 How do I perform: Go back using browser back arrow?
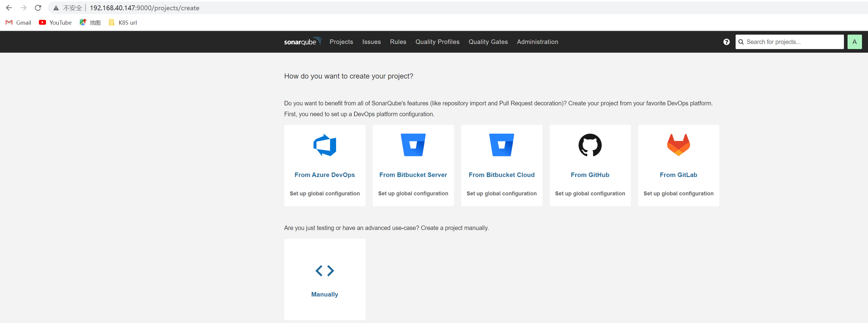[x=9, y=8]
